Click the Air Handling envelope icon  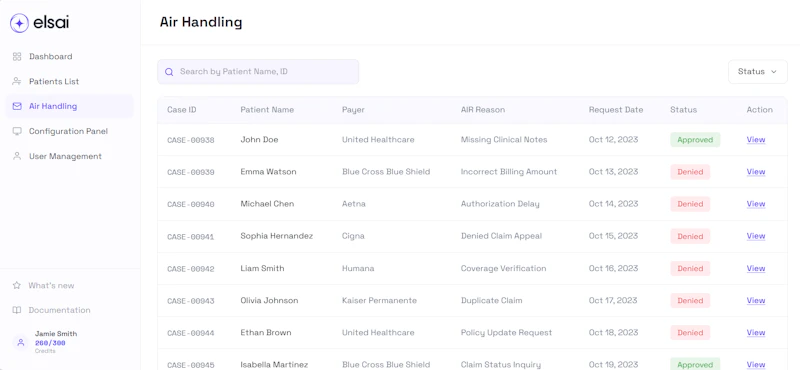coord(17,106)
